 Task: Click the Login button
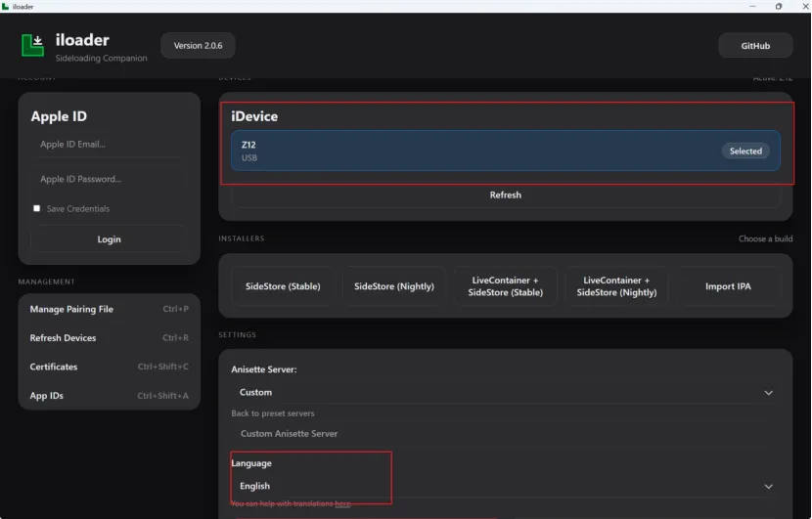tap(109, 239)
